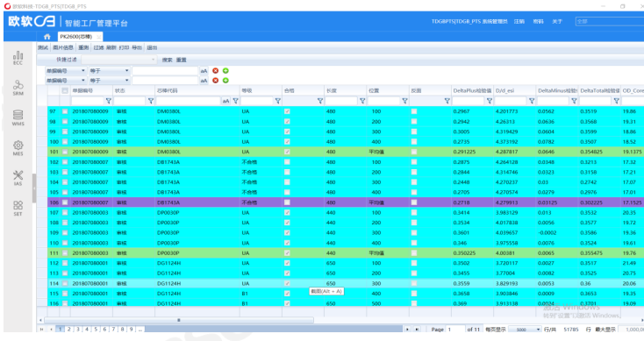Click the 导出 toolbar item
The width and height of the screenshot is (644, 341).
pos(137,47)
